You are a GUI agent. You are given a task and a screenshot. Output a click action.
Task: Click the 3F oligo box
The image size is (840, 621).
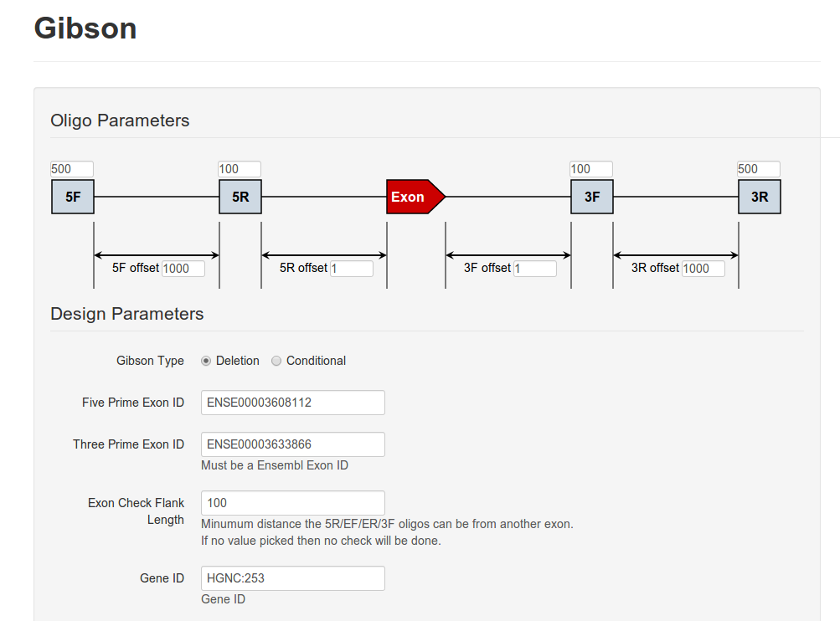(592, 197)
